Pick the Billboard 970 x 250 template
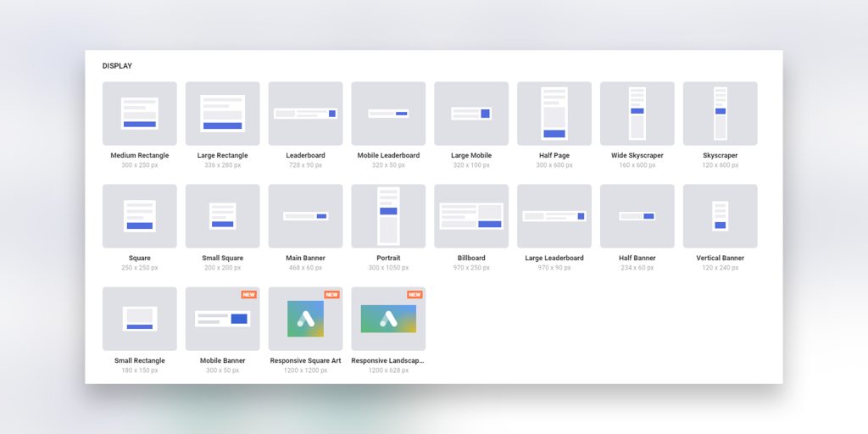Screen dimensions: 868x434 tap(471, 216)
